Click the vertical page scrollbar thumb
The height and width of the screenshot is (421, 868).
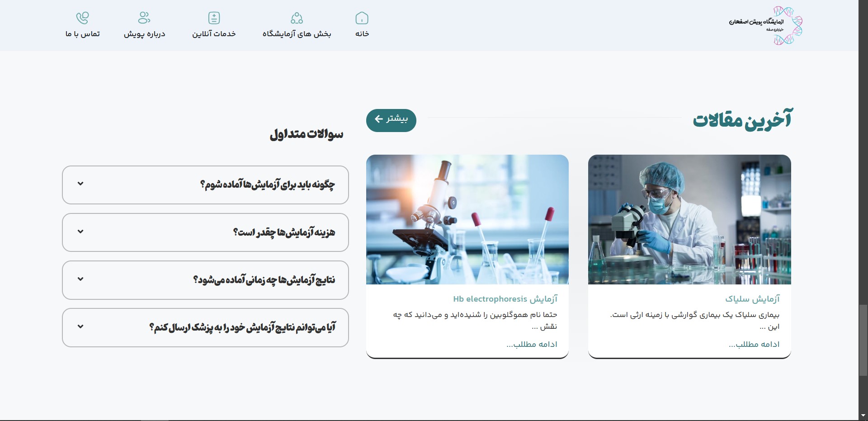[x=863, y=340]
